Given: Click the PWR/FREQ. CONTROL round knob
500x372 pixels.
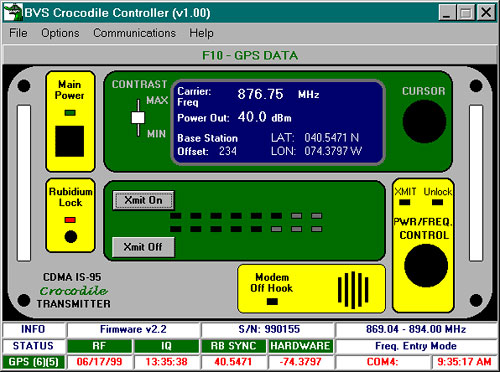Looking at the screenshot, I should [x=426, y=265].
